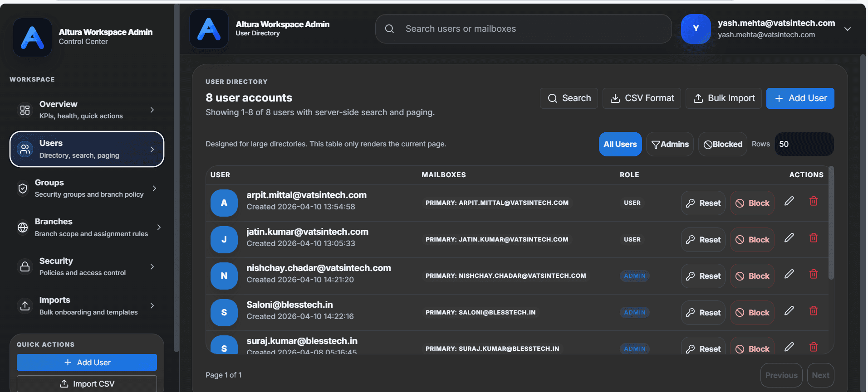
Task: Toggle the Blocked users filter
Action: [x=722, y=144]
